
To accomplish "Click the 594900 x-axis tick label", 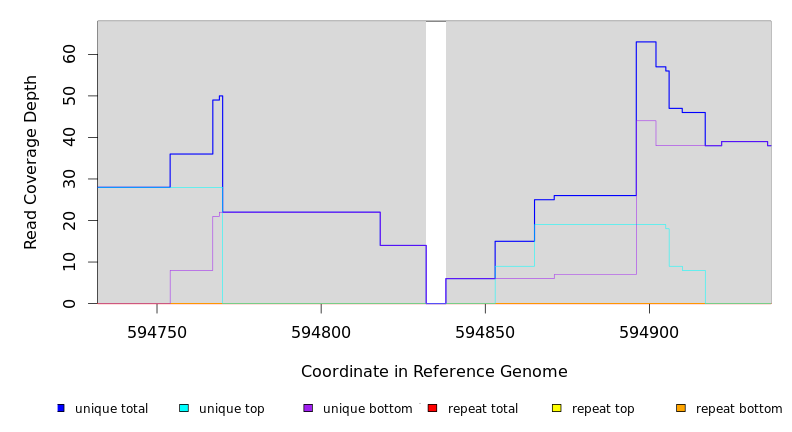I will [x=649, y=332].
